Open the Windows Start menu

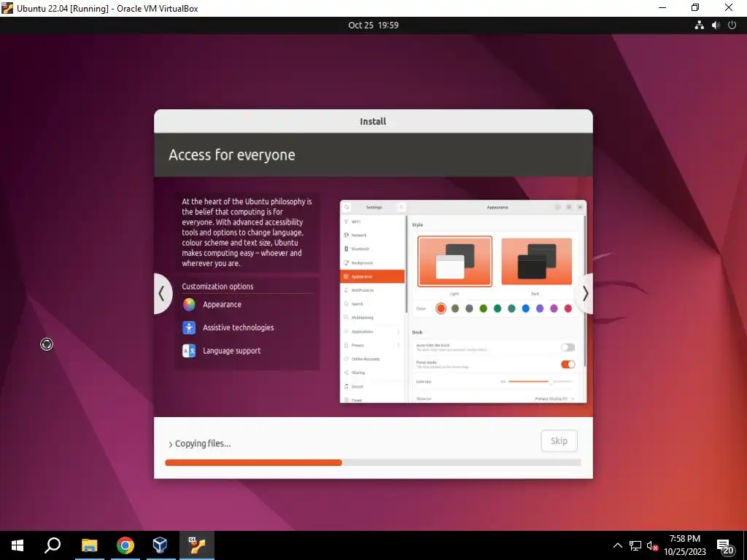point(18,545)
